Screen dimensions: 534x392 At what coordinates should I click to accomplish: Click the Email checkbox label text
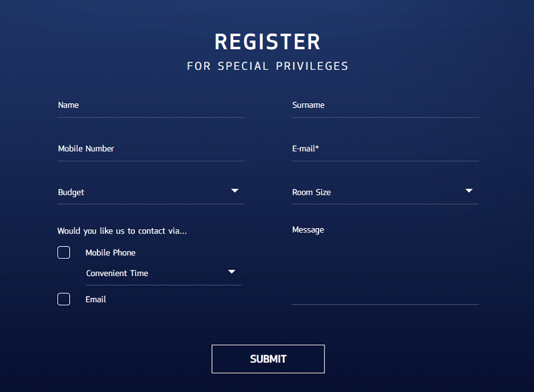[x=95, y=299]
